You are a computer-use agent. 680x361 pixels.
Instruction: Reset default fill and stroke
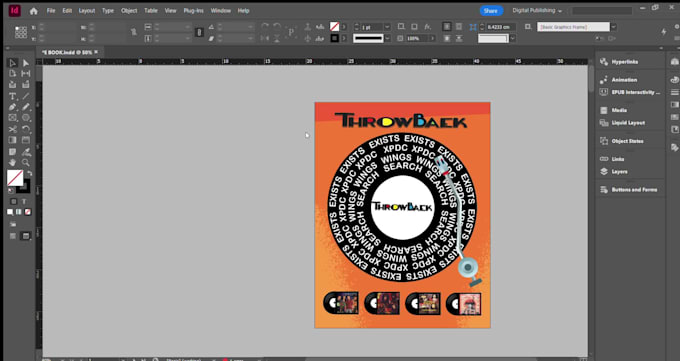click(x=10, y=190)
